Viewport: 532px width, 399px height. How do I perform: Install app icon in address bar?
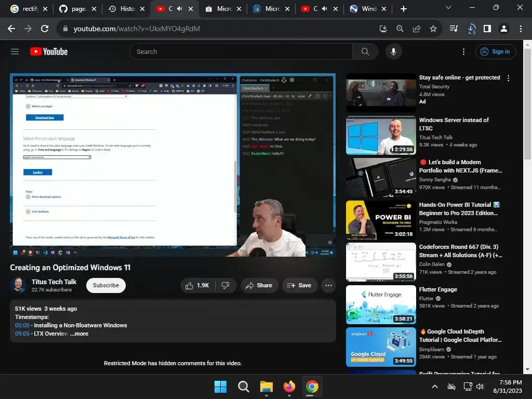(x=383, y=29)
